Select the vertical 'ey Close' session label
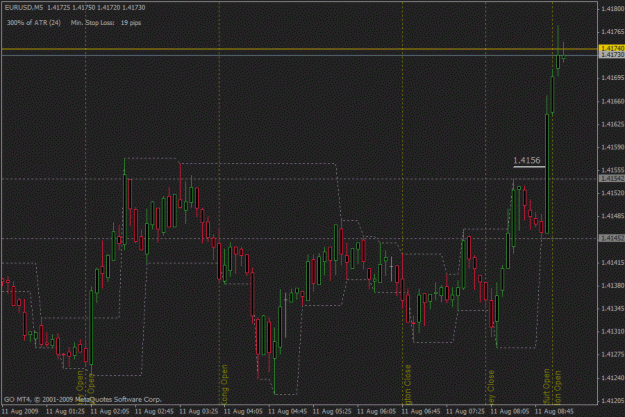The height and width of the screenshot is (417, 625). tap(491, 387)
